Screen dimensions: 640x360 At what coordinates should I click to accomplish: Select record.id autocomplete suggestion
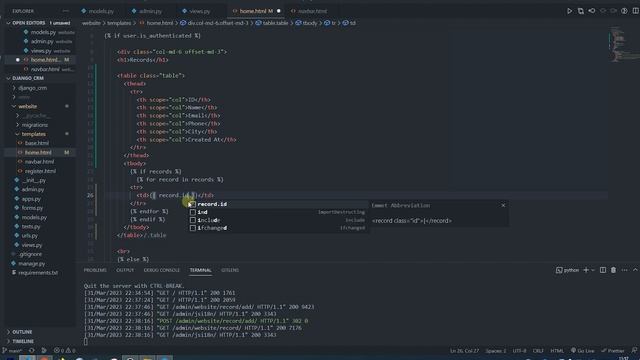[x=279, y=204]
